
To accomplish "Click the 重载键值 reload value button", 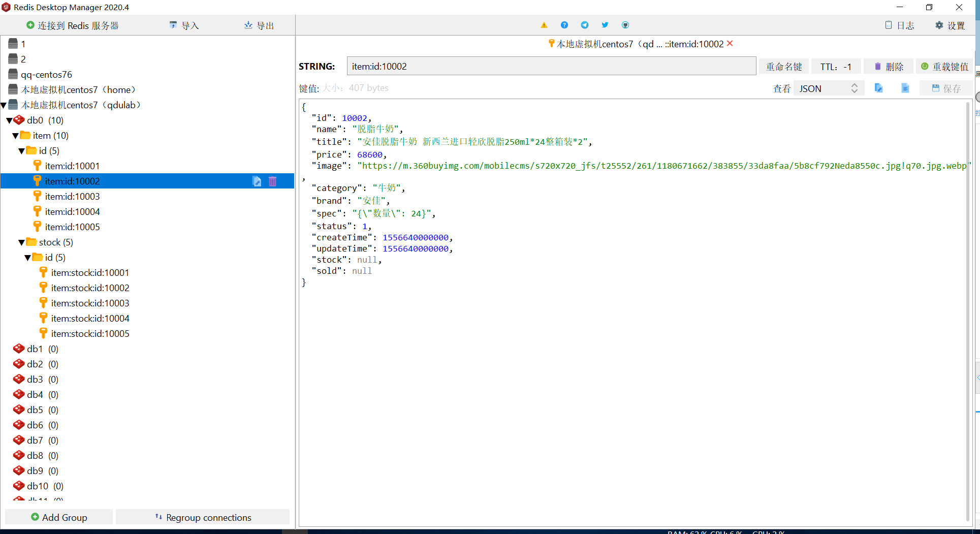I will [944, 67].
